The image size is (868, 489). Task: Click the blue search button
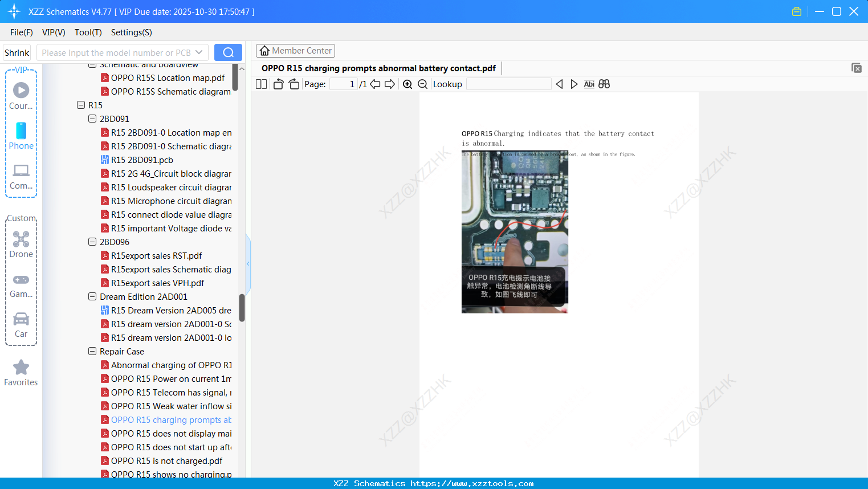(228, 52)
